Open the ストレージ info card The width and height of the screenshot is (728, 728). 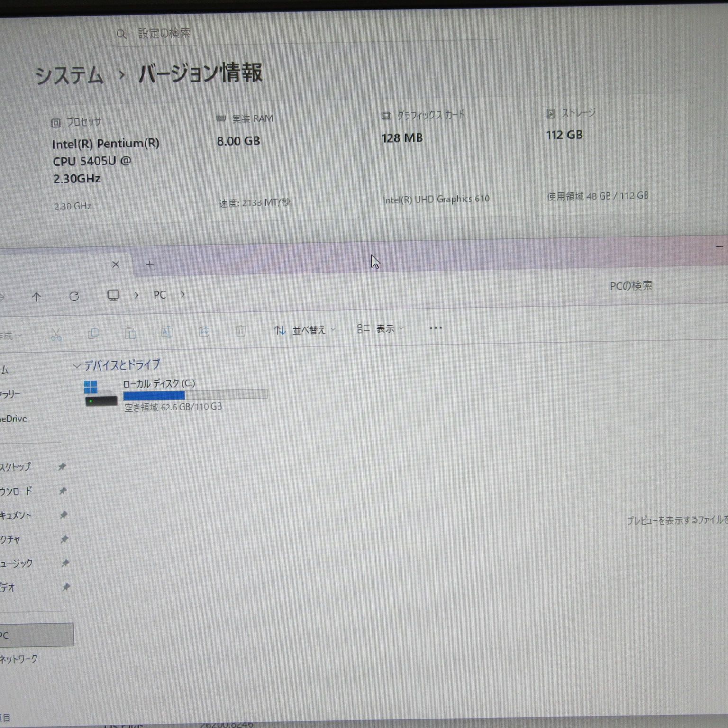coord(610,155)
